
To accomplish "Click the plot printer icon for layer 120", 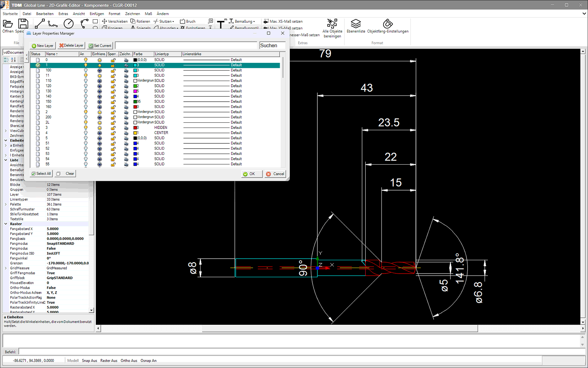I will pyautogui.click(x=126, y=86).
